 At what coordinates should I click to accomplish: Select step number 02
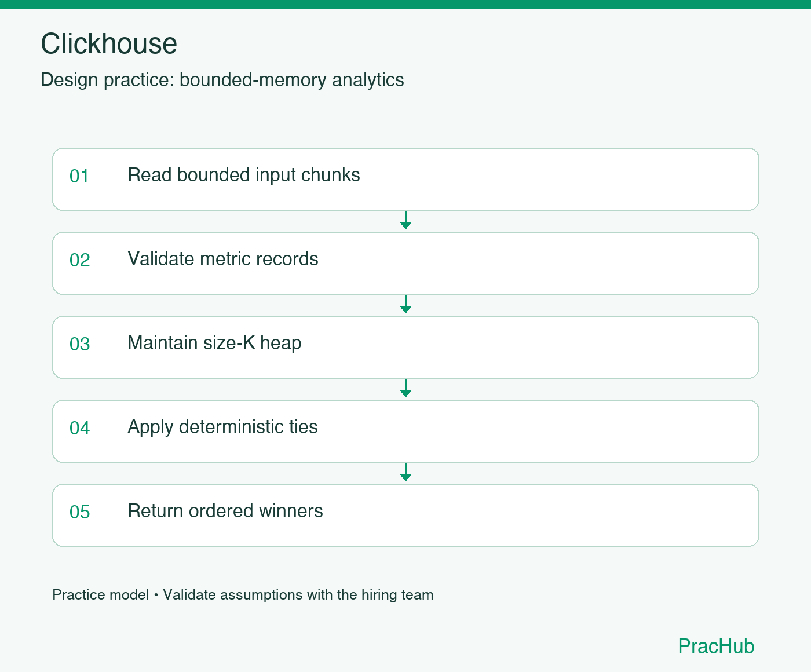pyautogui.click(x=80, y=260)
